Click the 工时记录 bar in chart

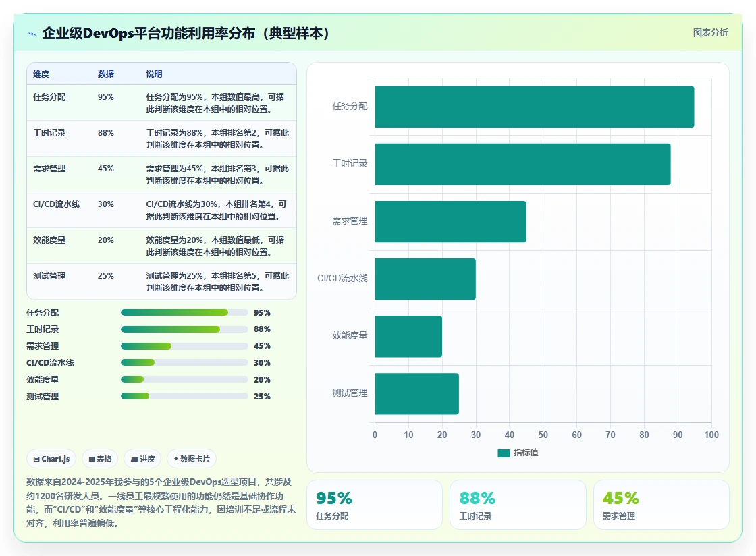pyautogui.click(x=522, y=164)
